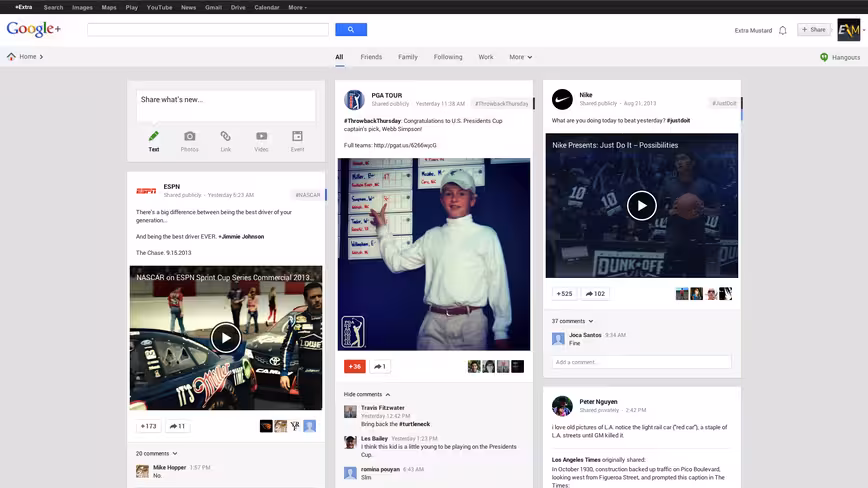Open Mike Hopper's commenter avatar
The image size is (868, 488).
coord(142,471)
